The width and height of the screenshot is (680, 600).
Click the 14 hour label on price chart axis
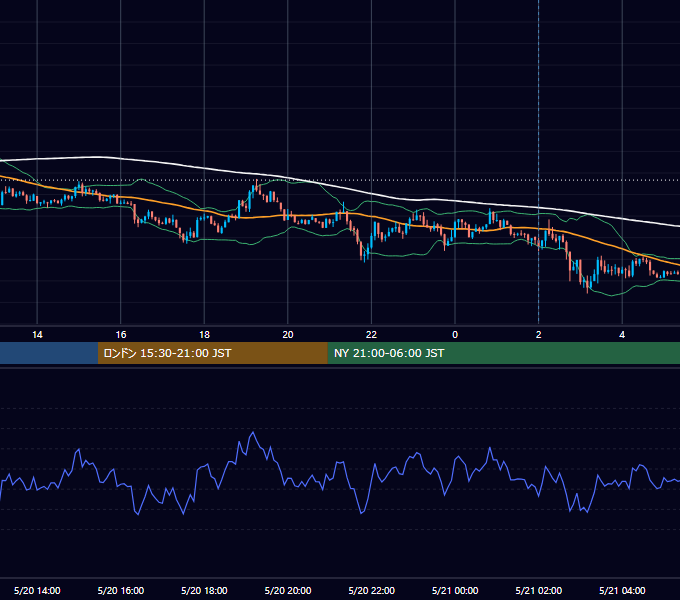tap(37, 335)
